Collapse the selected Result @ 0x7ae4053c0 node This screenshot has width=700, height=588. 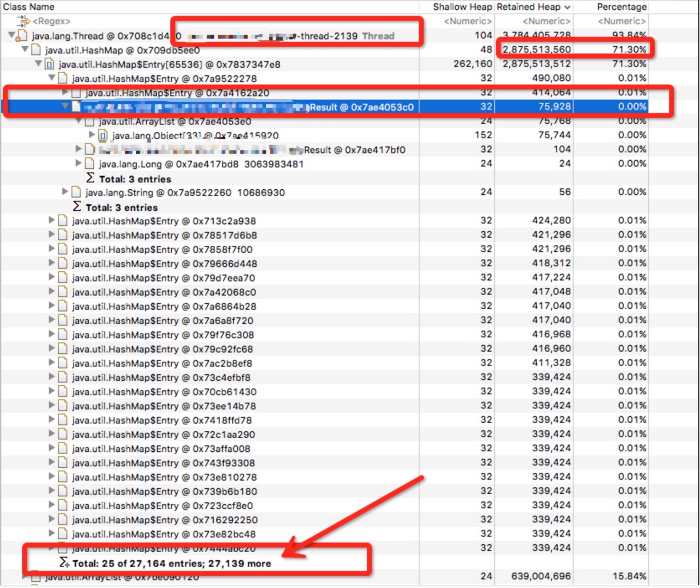coord(65,106)
